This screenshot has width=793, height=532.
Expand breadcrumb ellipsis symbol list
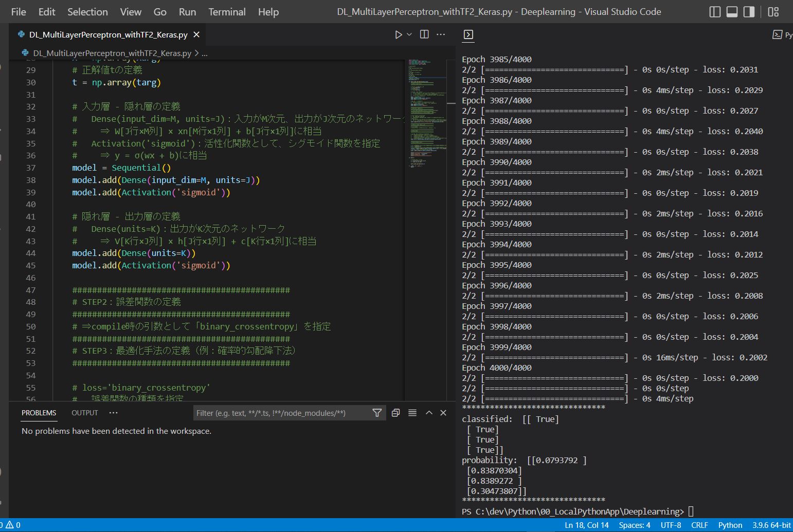[x=205, y=53]
